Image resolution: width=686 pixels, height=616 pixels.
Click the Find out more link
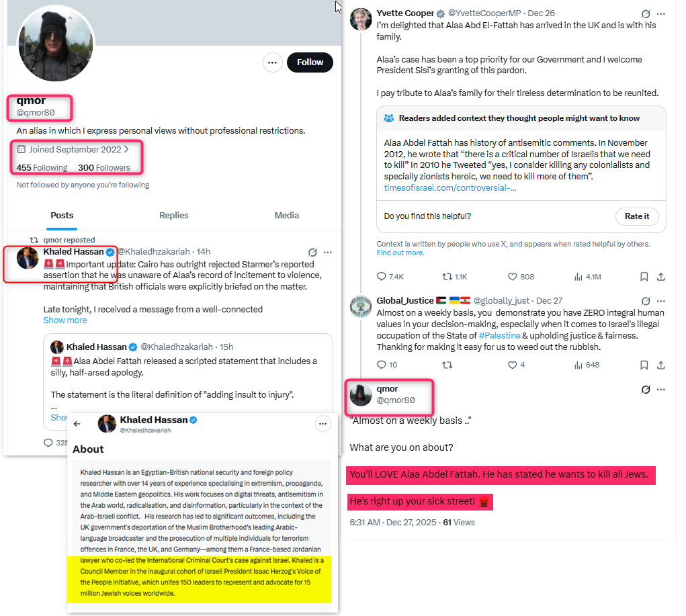coord(400,253)
